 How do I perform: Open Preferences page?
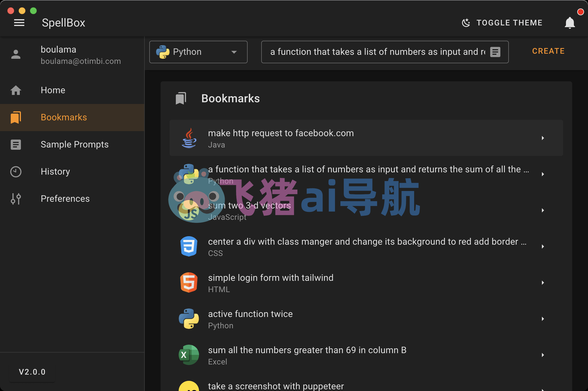coord(72,199)
